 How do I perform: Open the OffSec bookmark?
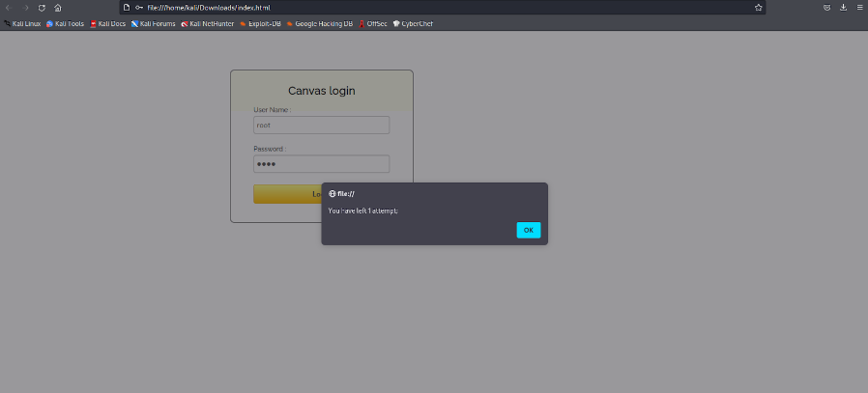[x=373, y=23]
